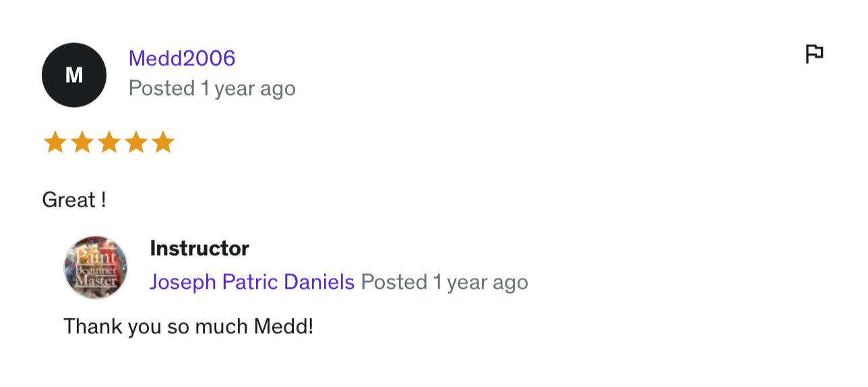Select the "Great !" review text
Viewport: 868px width, 387px height.
pos(74,200)
